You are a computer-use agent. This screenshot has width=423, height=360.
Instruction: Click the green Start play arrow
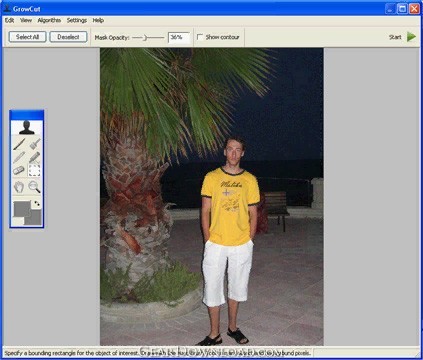[411, 37]
